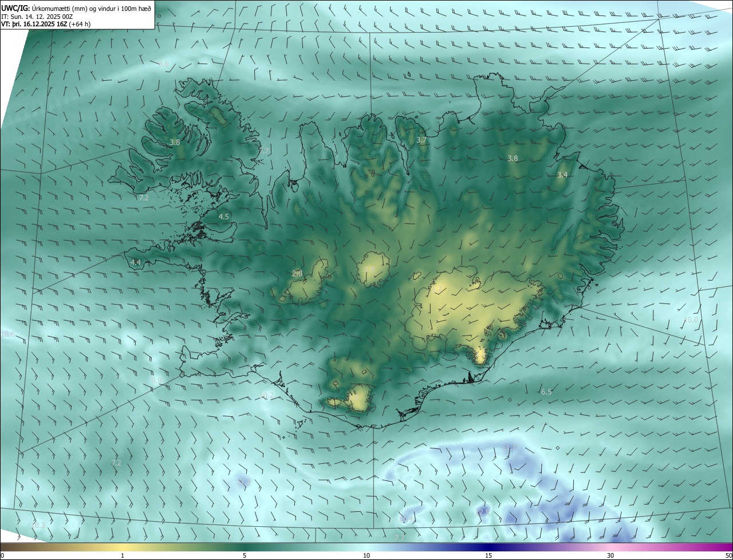Select the 2.8 value beside Langjökull glacier

[x=297, y=274]
